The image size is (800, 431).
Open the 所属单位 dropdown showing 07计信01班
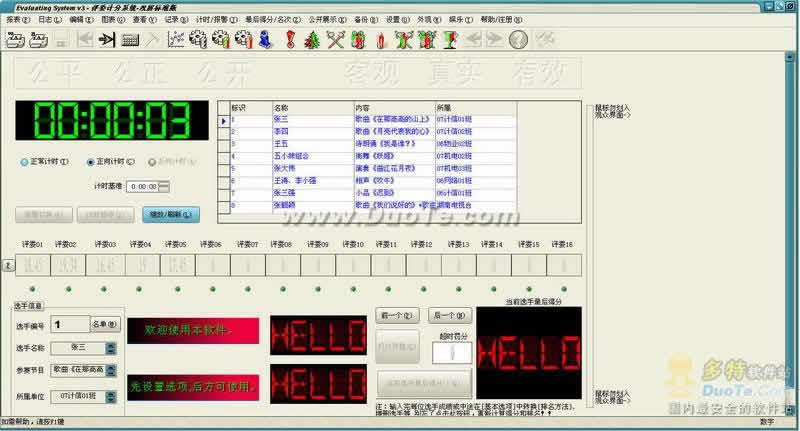[x=111, y=396]
